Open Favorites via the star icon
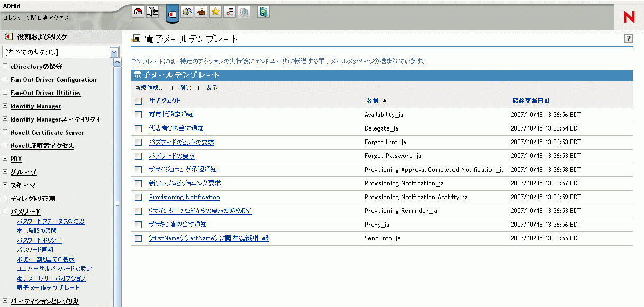 (x=215, y=12)
